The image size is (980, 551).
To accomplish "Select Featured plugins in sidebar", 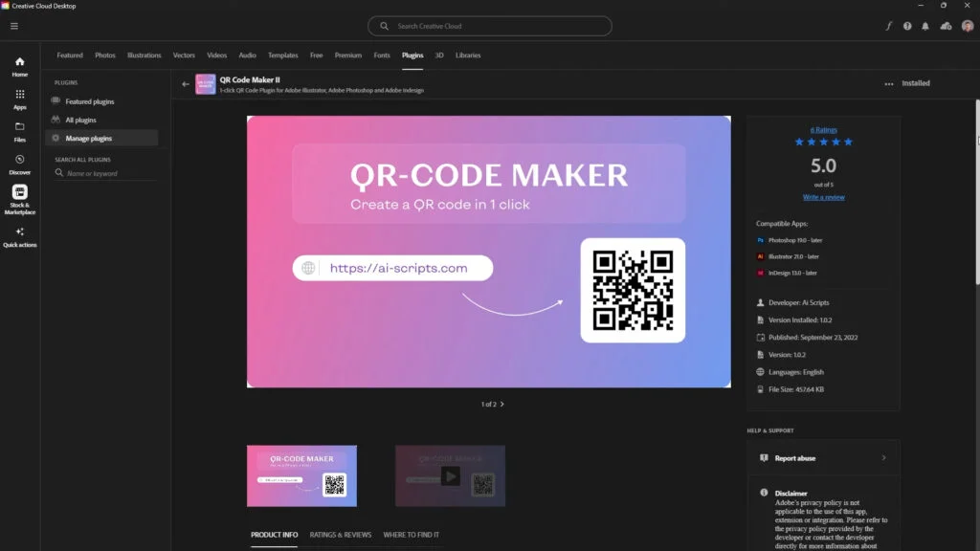I will (101, 101).
